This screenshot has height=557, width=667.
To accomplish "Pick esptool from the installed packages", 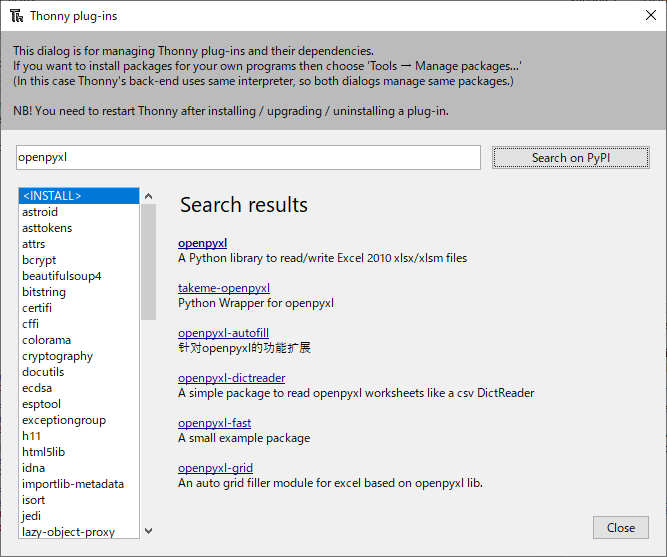I will coord(42,404).
